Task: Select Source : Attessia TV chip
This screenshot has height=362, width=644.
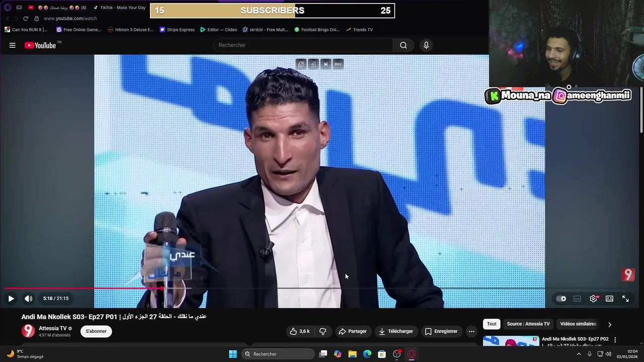Action: click(x=528, y=324)
